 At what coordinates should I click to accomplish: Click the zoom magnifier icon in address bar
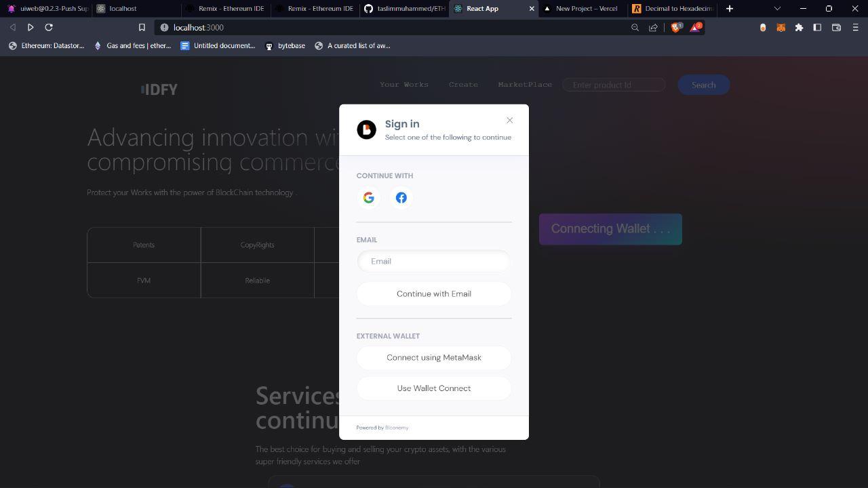tap(635, 27)
